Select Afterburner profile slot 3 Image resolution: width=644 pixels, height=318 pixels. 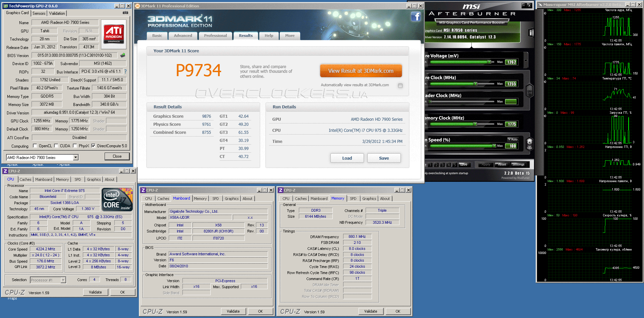[442, 165]
